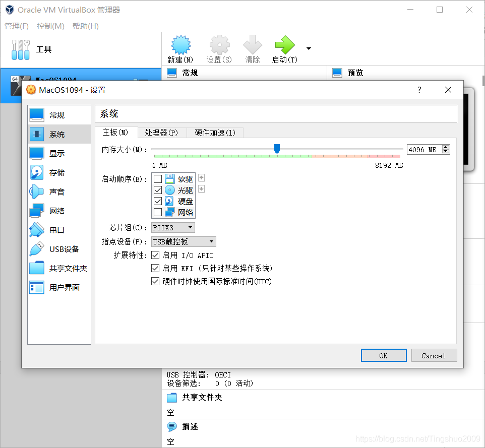
Task: Decrease memory size with the down stepper
Action: [x=445, y=152]
